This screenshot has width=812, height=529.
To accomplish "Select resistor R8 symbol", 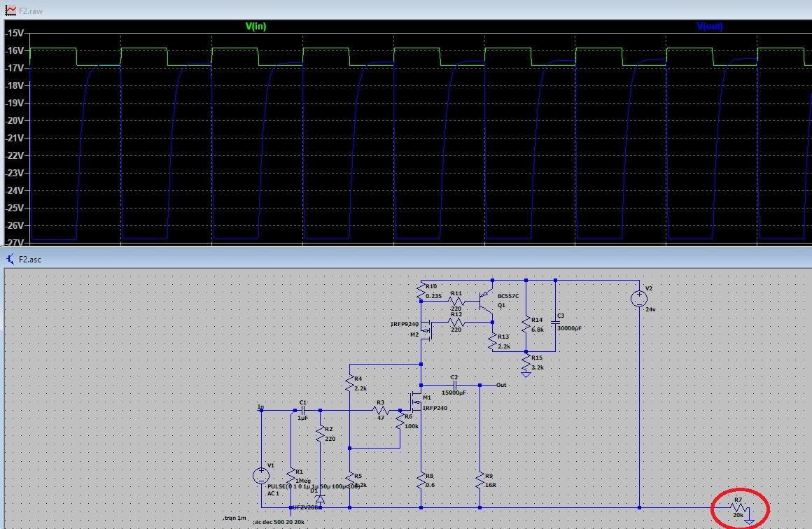I will (x=421, y=480).
